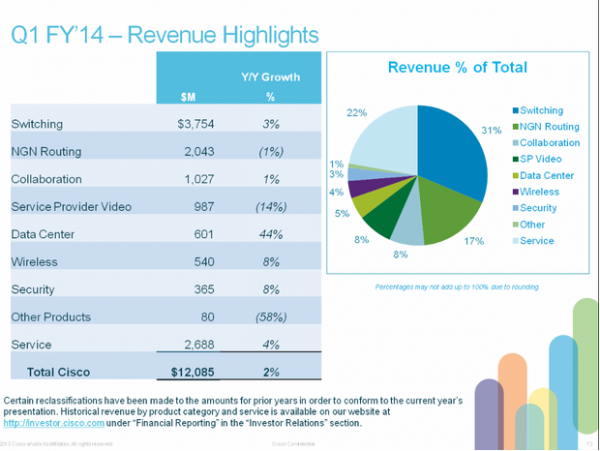Click the Switching legend color swatch
Viewport: 600px width, 451px height.
(515, 111)
